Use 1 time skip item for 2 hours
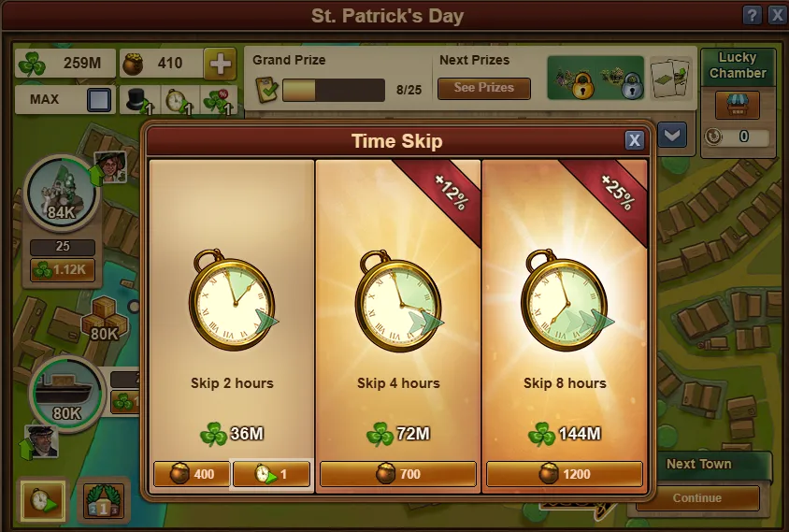789x532 pixels. [271, 474]
